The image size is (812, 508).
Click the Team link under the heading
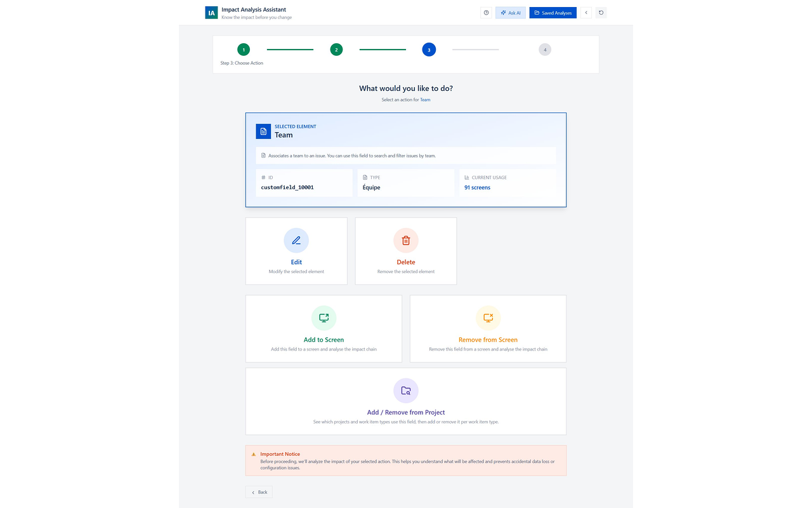pyautogui.click(x=425, y=100)
